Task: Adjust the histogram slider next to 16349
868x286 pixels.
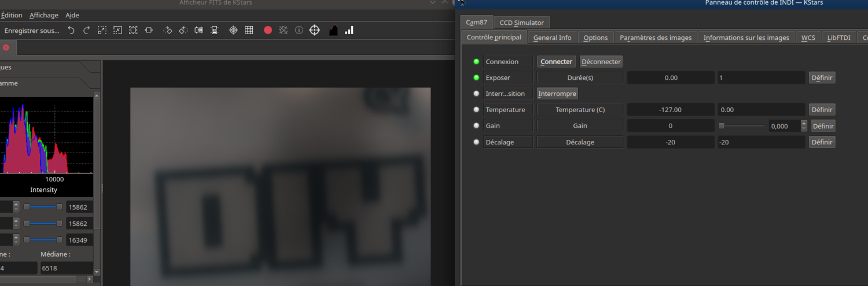Action: coord(43,239)
